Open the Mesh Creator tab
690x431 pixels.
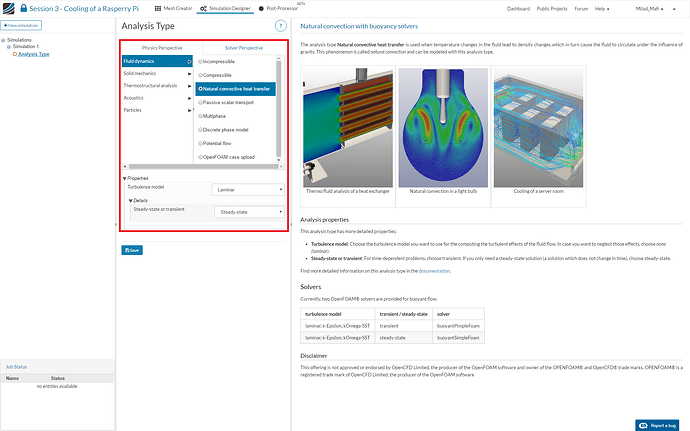[173, 8]
